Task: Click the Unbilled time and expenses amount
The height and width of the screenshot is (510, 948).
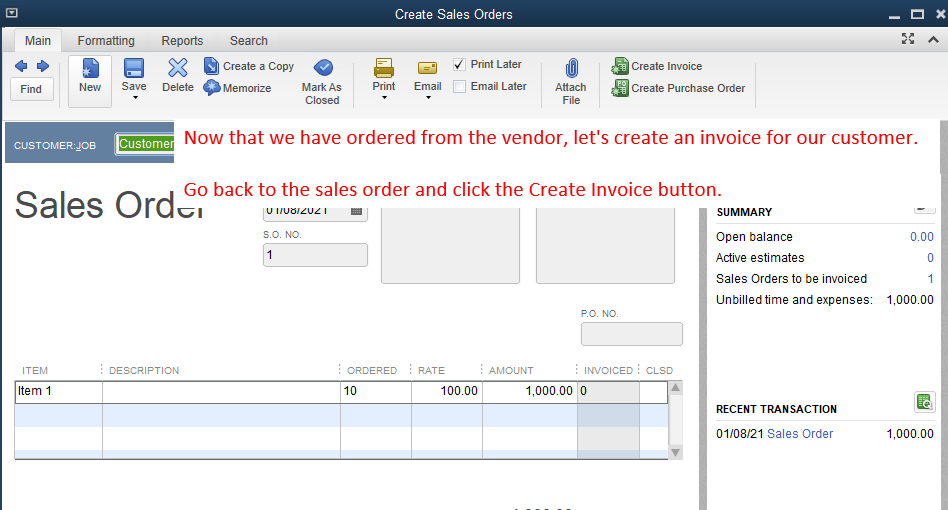Action: [x=910, y=300]
